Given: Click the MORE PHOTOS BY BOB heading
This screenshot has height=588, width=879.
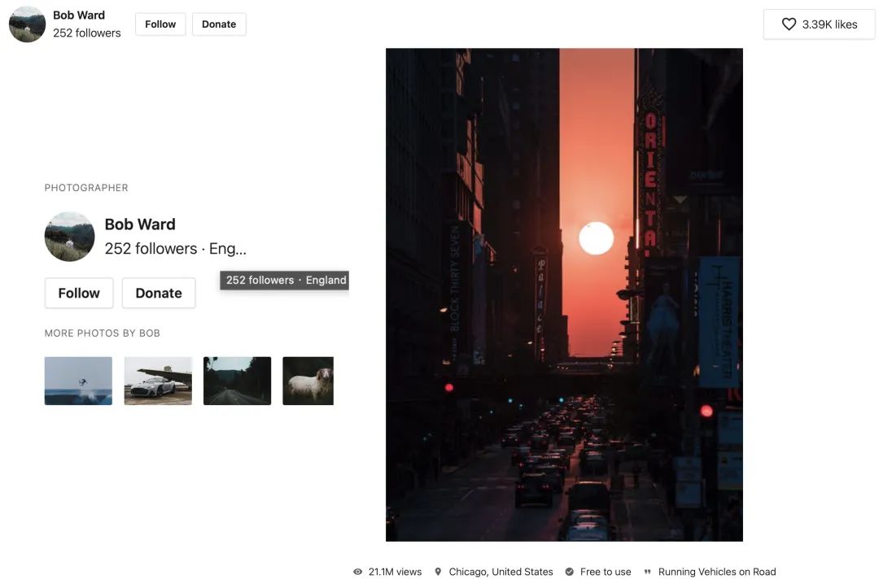Looking at the screenshot, I should (x=103, y=333).
